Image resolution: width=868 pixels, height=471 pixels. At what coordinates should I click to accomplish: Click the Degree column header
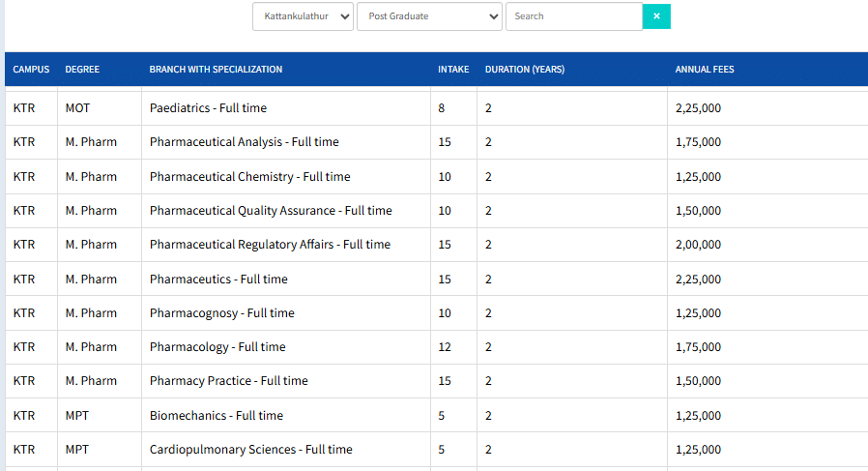82,70
